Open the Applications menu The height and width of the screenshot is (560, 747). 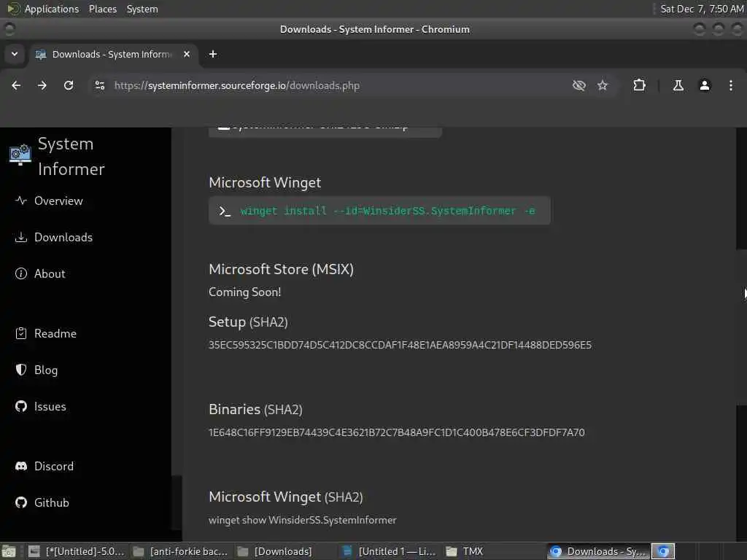coord(52,9)
